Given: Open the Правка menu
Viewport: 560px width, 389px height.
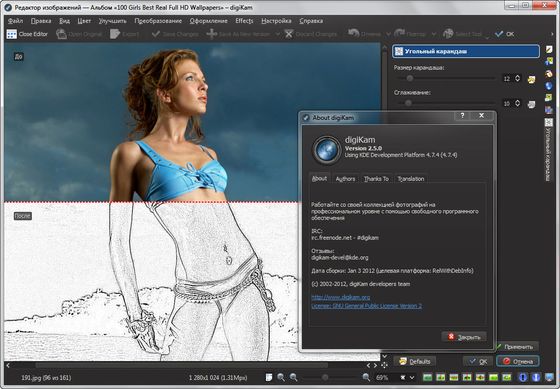Looking at the screenshot, I should [x=41, y=21].
